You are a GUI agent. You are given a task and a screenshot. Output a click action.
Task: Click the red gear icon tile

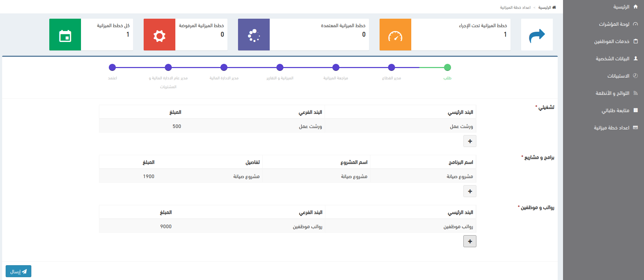[159, 35]
